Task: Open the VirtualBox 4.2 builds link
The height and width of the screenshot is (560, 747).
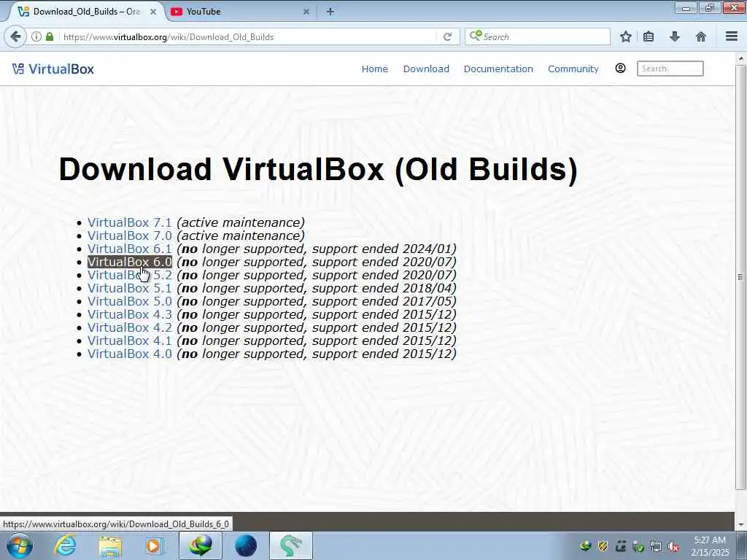Action: pyautogui.click(x=129, y=327)
